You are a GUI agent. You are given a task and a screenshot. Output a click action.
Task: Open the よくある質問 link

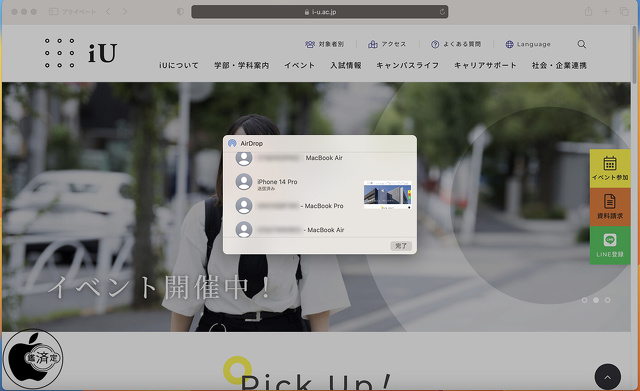456,44
